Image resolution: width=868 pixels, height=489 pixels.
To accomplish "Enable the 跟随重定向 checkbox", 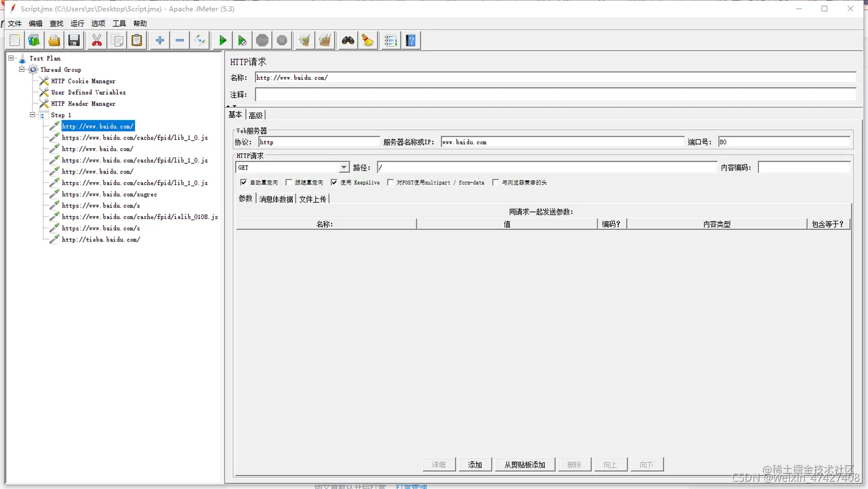I will pyautogui.click(x=289, y=182).
